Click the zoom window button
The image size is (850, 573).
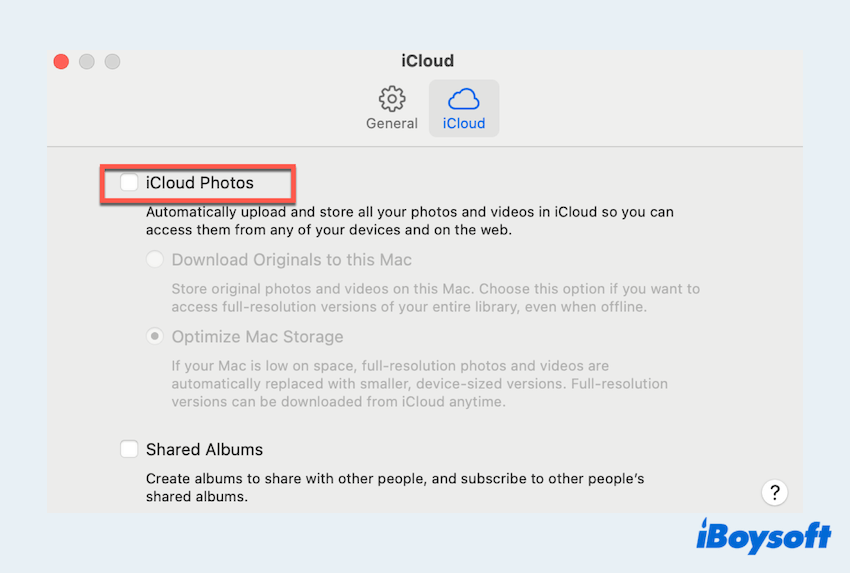click(x=112, y=61)
